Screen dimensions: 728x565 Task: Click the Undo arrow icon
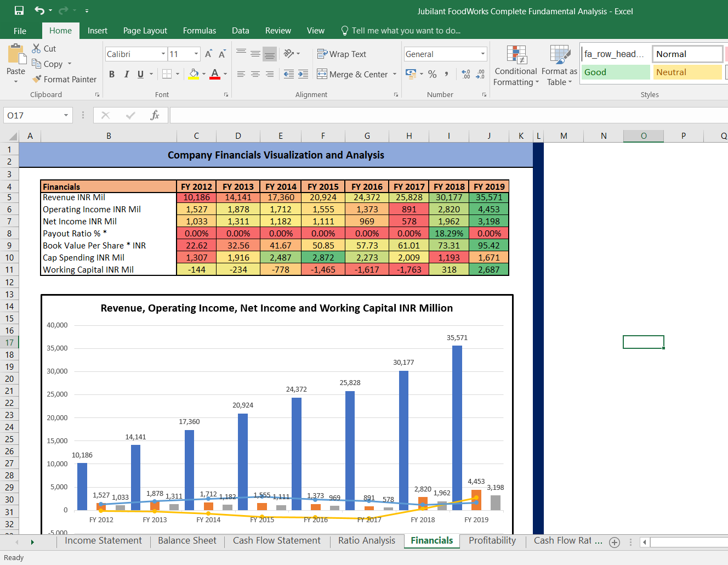[x=39, y=10]
